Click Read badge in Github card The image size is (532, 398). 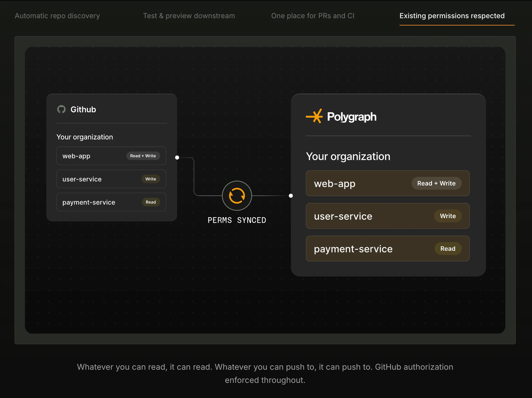pos(151,202)
